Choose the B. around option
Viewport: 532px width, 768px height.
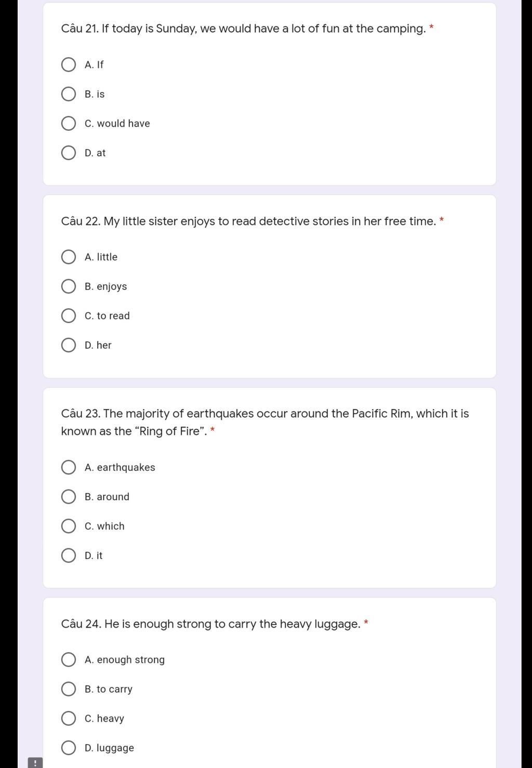pos(69,497)
